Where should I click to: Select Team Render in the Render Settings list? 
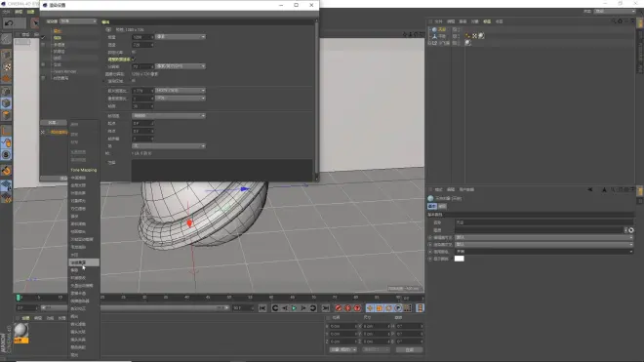[65, 71]
